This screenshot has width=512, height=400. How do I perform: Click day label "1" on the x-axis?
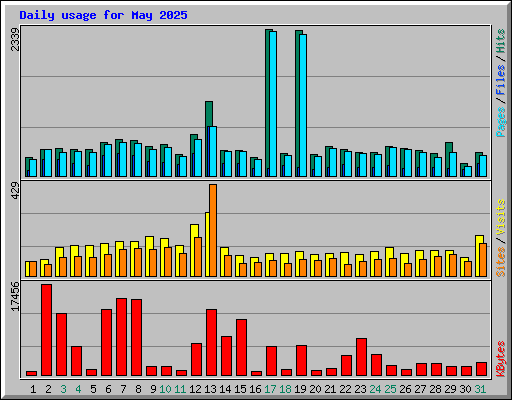coord(33,389)
